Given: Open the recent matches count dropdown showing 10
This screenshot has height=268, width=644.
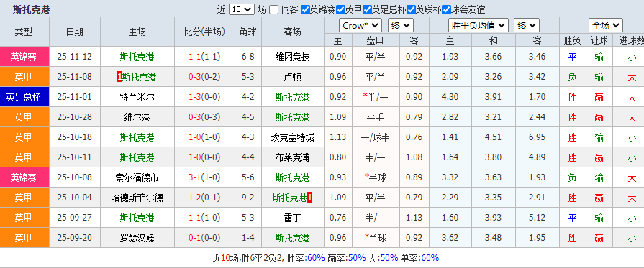Looking at the screenshot, I should [x=242, y=9].
